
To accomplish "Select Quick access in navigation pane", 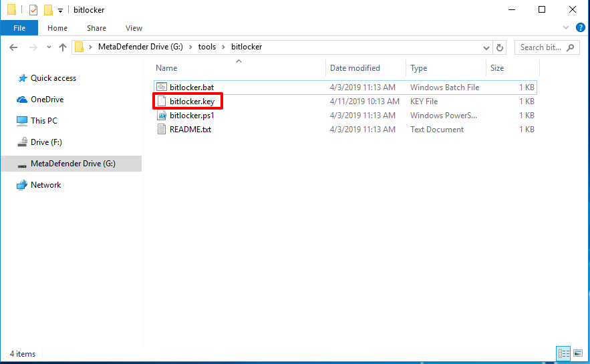I will [53, 78].
